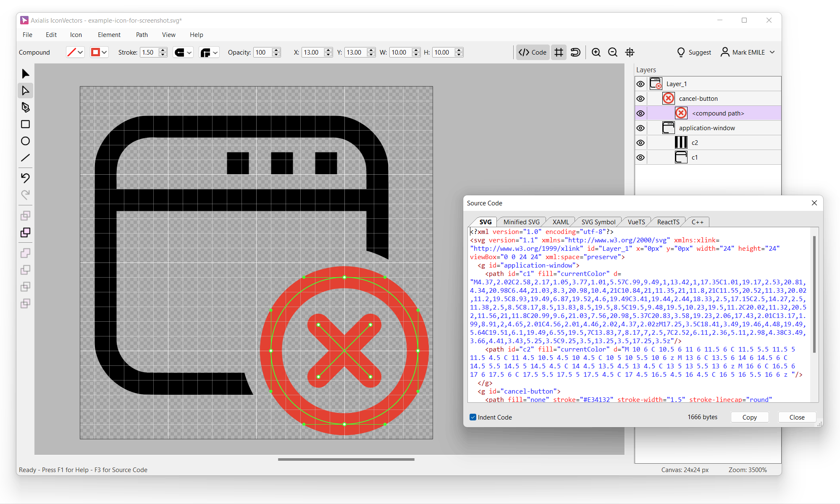This screenshot has height=504, width=840.
Task: Open the Path menu
Action: point(142,35)
